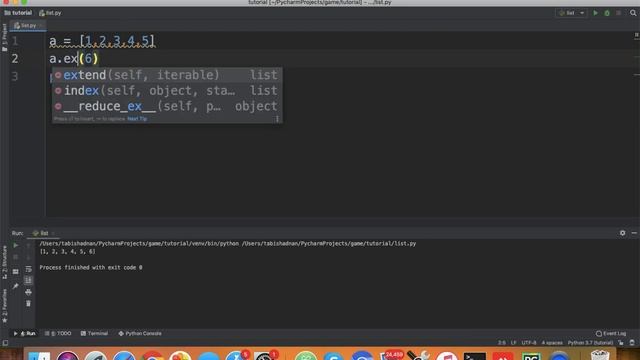Open Project tool window sidebar button

tap(4, 37)
